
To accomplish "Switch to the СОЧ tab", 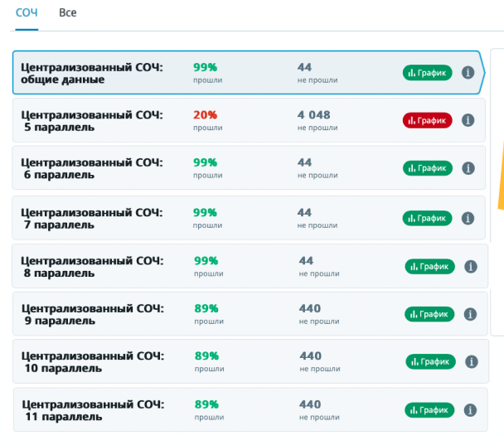I will (x=27, y=13).
